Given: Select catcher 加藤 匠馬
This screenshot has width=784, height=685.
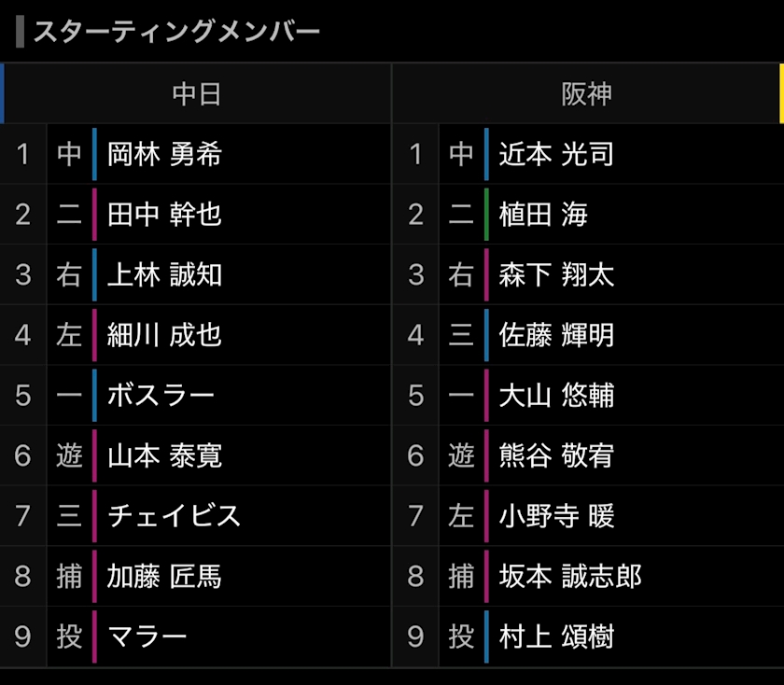Looking at the screenshot, I should [x=165, y=577].
